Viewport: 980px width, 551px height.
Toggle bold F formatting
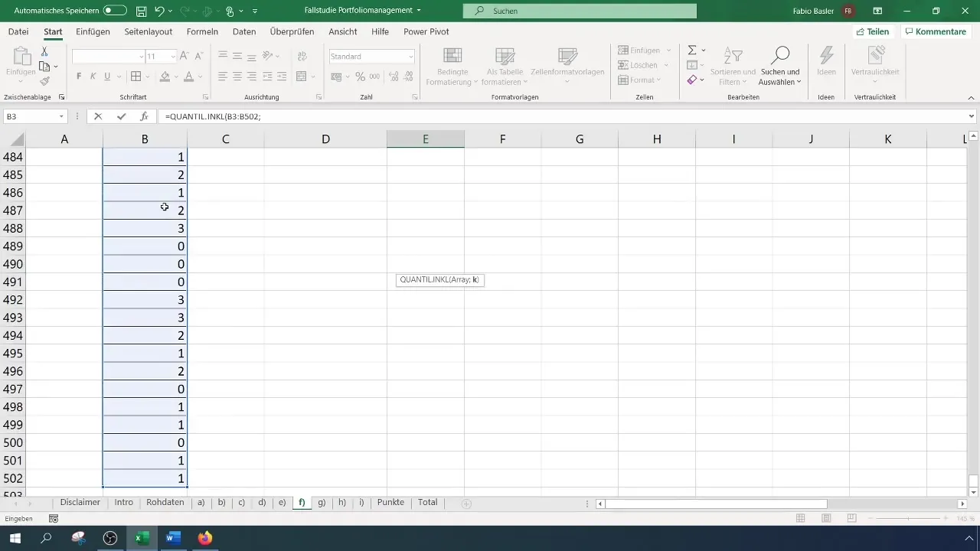point(79,77)
